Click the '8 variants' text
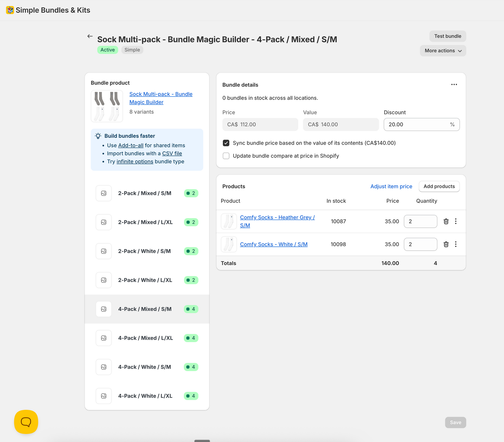The width and height of the screenshot is (504, 442). (x=142, y=112)
